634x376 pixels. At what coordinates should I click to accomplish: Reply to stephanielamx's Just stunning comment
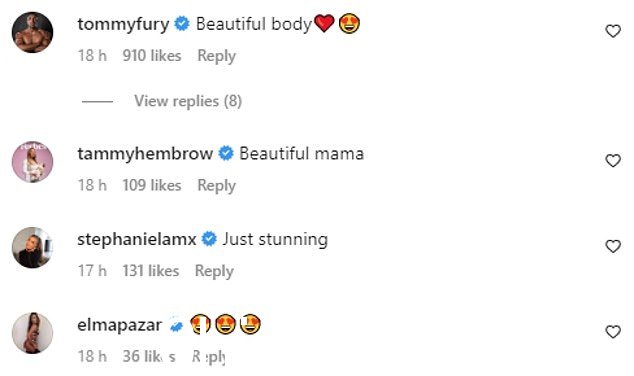[214, 271]
